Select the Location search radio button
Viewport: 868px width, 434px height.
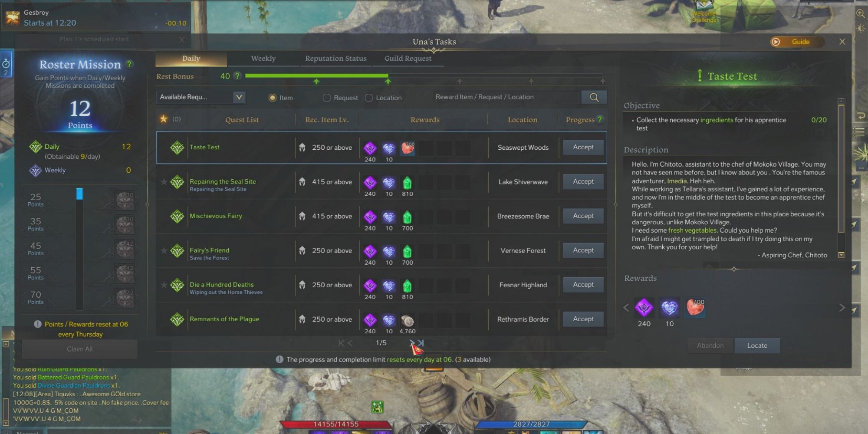[369, 98]
